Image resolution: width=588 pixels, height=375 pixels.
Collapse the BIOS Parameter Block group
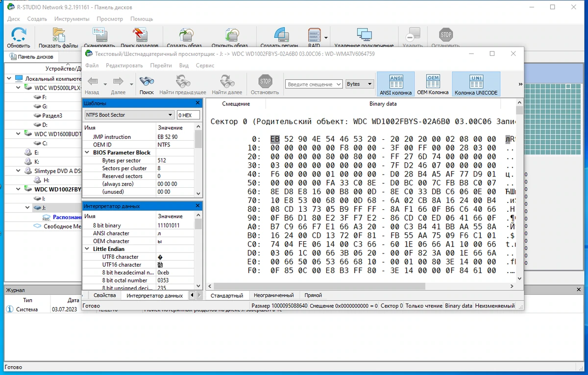tap(88, 152)
